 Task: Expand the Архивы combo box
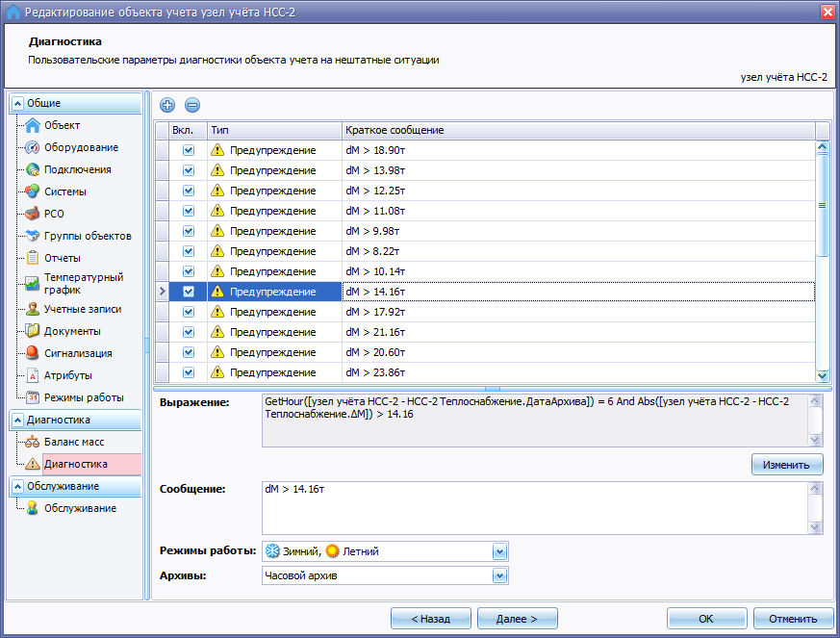pos(498,575)
